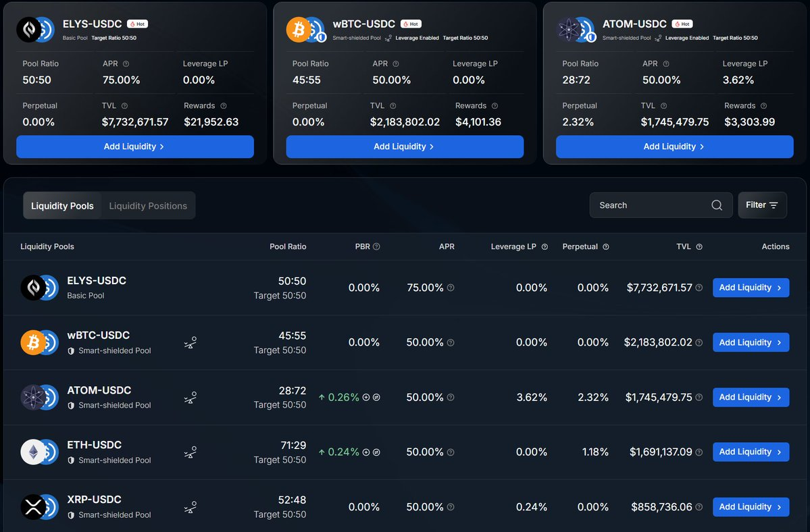The height and width of the screenshot is (532, 810).
Task: Click leverage icon in ETH-USDC table row
Action: pyautogui.click(x=190, y=452)
